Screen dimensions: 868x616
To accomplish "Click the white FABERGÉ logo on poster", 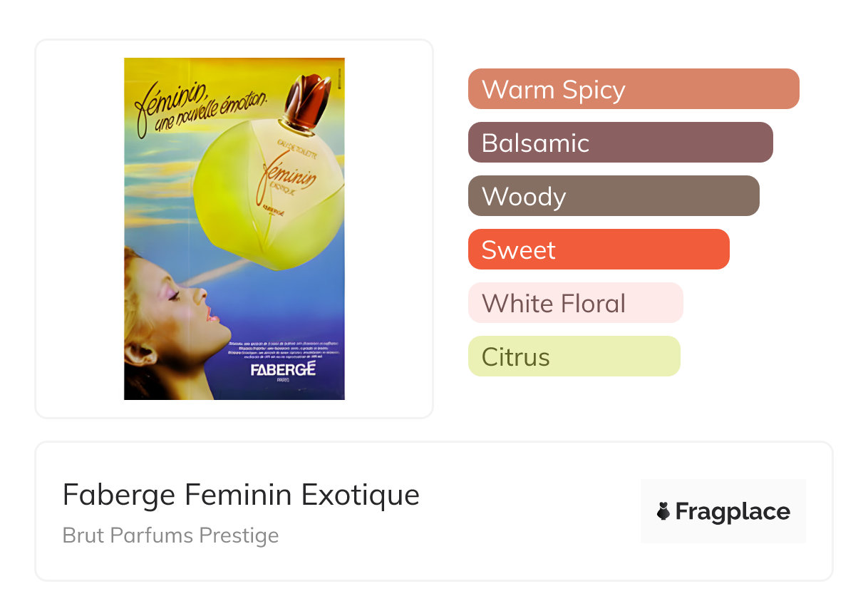I will pos(283,370).
